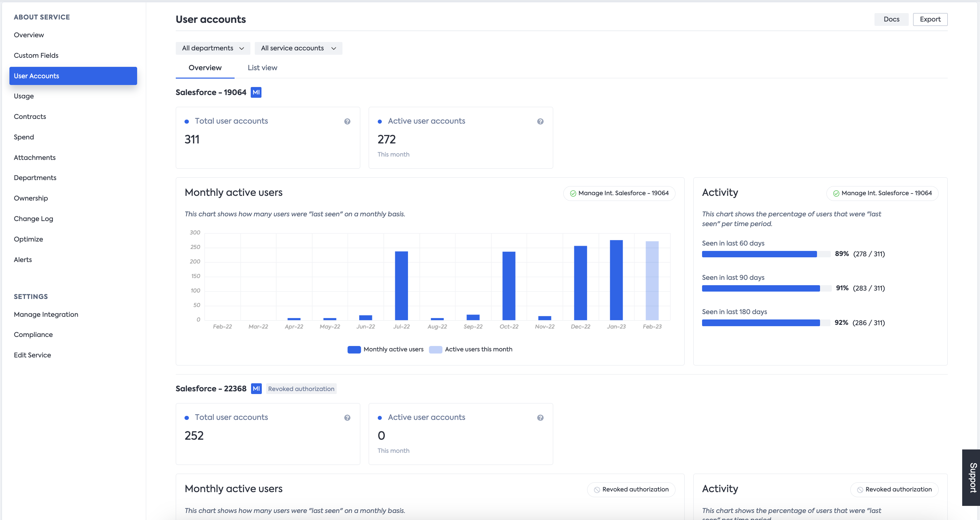Open the Docs button

click(x=891, y=19)
